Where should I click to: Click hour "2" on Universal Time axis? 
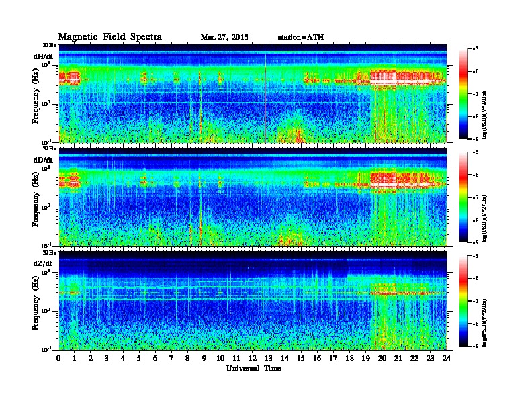pyautogui.click(x=91, y=359)
